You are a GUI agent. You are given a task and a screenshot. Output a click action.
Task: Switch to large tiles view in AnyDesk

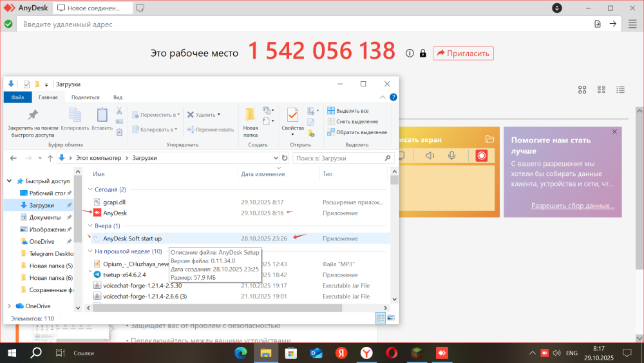(x=582, y=90)
